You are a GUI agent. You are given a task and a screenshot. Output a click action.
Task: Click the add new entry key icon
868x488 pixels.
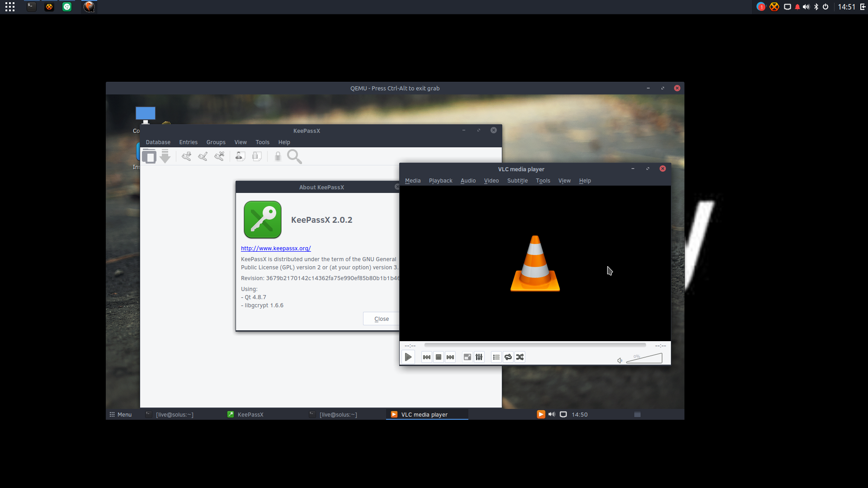[x=186, y=156]
